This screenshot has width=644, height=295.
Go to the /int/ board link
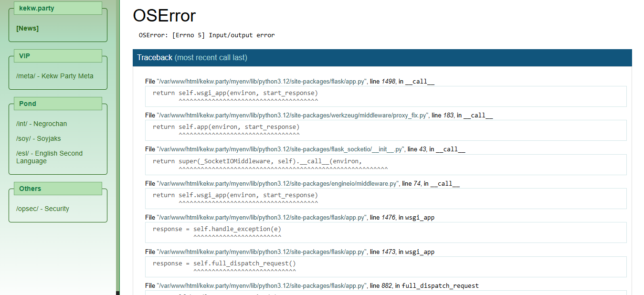(42, 124)
